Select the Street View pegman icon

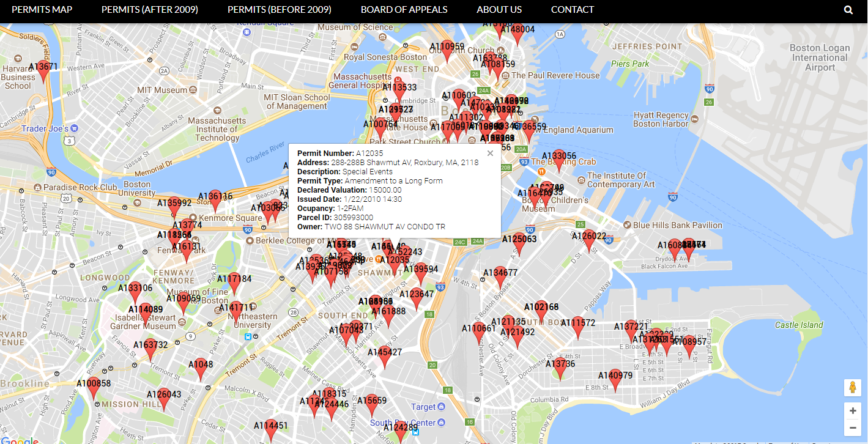(x=853, y=388)
